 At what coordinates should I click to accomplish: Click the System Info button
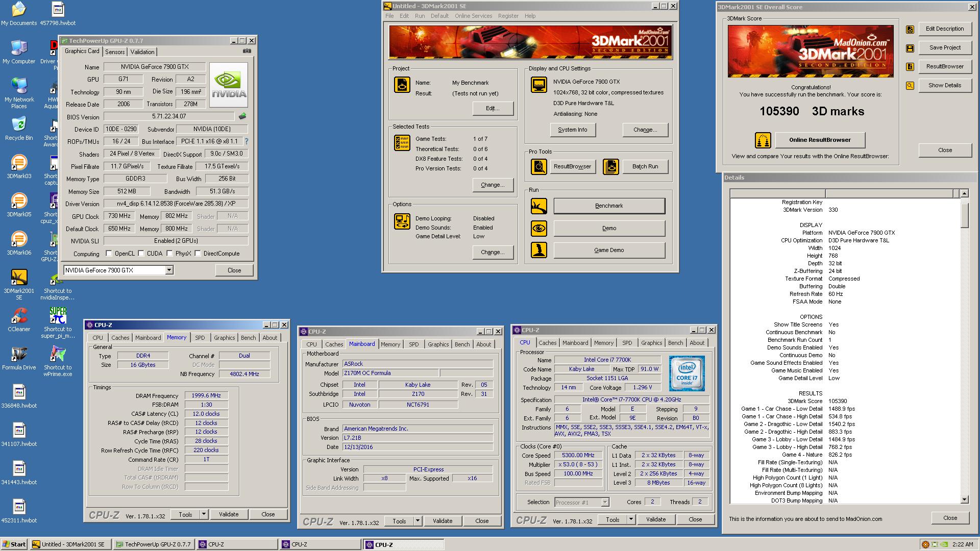pyautogui.click(x=573, y=130)
